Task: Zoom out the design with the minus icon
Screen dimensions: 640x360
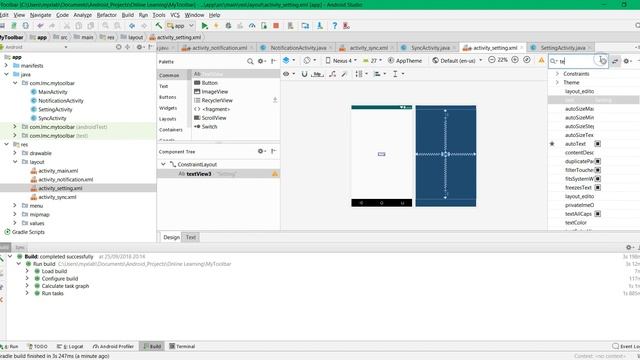Action: (x=491, y=60)
